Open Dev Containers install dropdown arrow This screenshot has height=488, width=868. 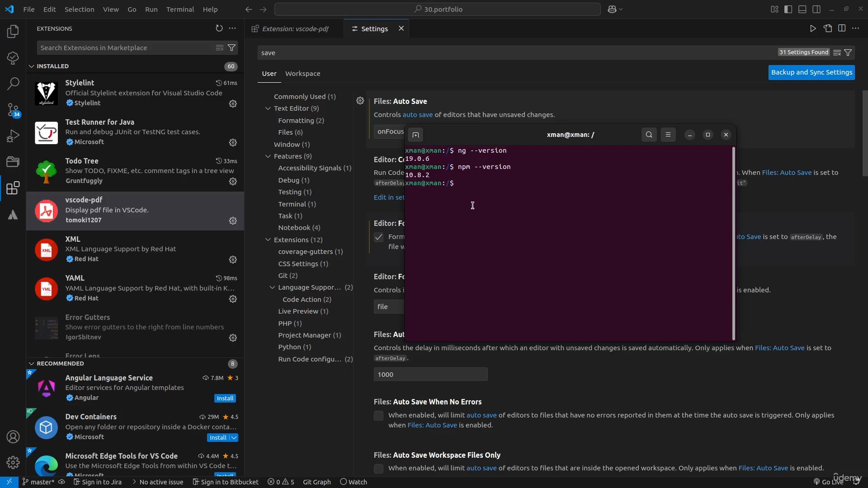pyautogui.click(x=234, y=437)
